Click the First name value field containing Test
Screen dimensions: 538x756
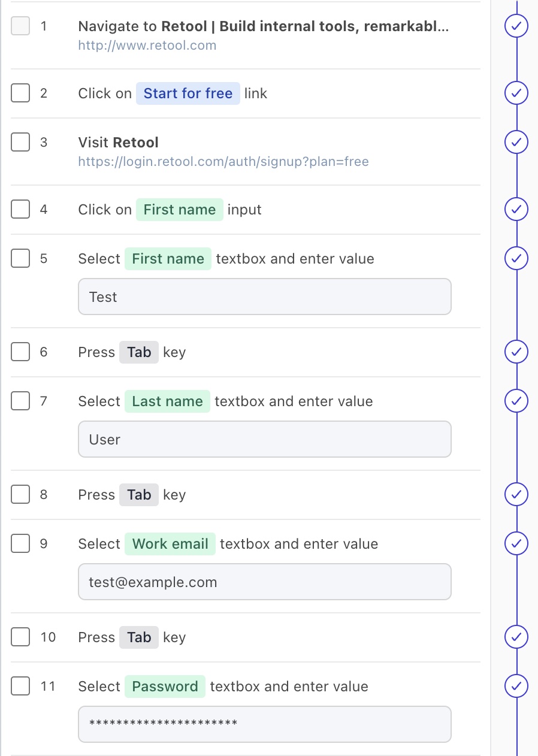[264, 297]
